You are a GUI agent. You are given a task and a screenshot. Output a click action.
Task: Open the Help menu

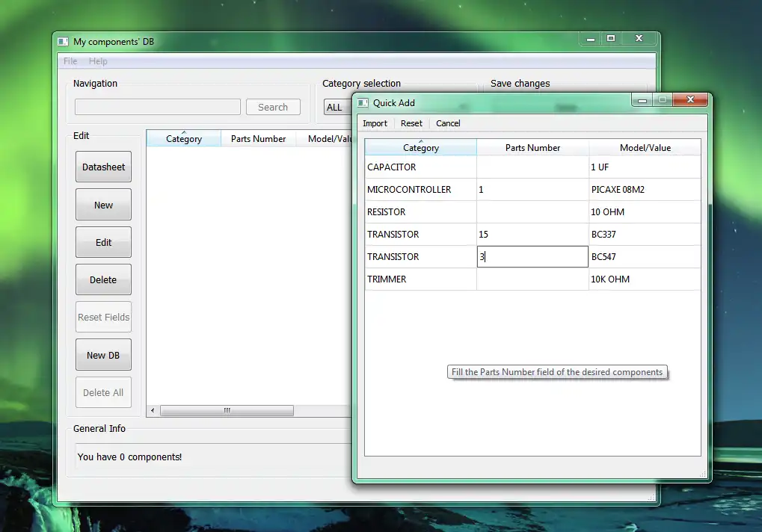98,61
